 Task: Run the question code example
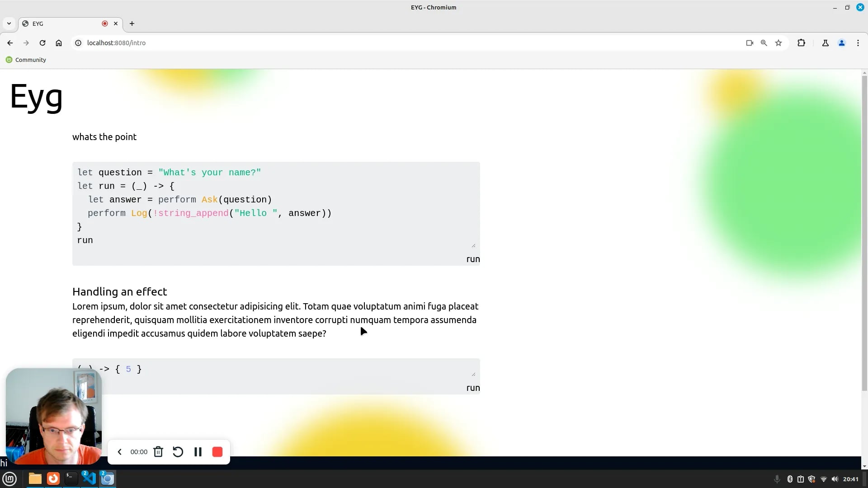[x=473, y=259]
